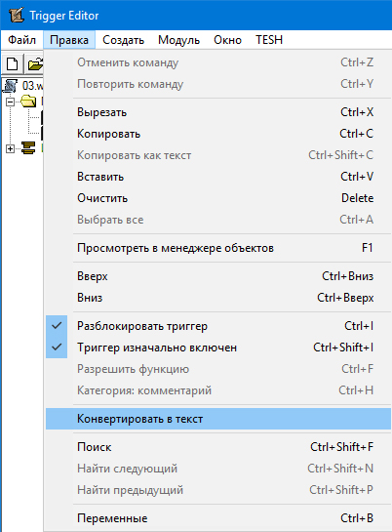Screen dimensions: 392x532
Task: Select the yellow folder category icon
Action: [28, 102]
